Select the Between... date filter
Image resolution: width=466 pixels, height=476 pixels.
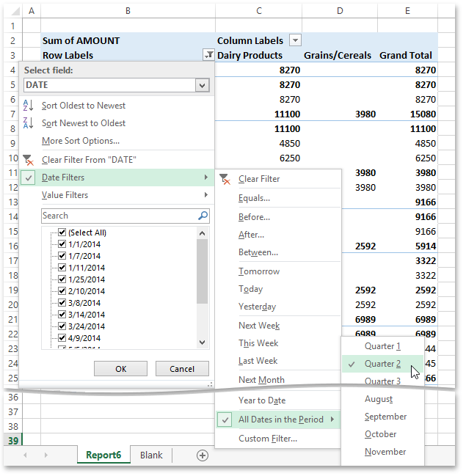(x=258, y=252)
